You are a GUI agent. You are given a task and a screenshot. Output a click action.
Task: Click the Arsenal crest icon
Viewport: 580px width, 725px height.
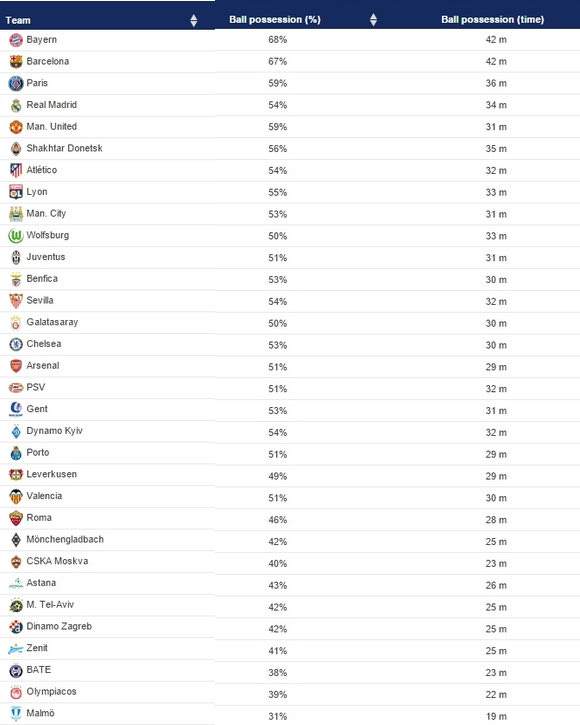point(16,366)
